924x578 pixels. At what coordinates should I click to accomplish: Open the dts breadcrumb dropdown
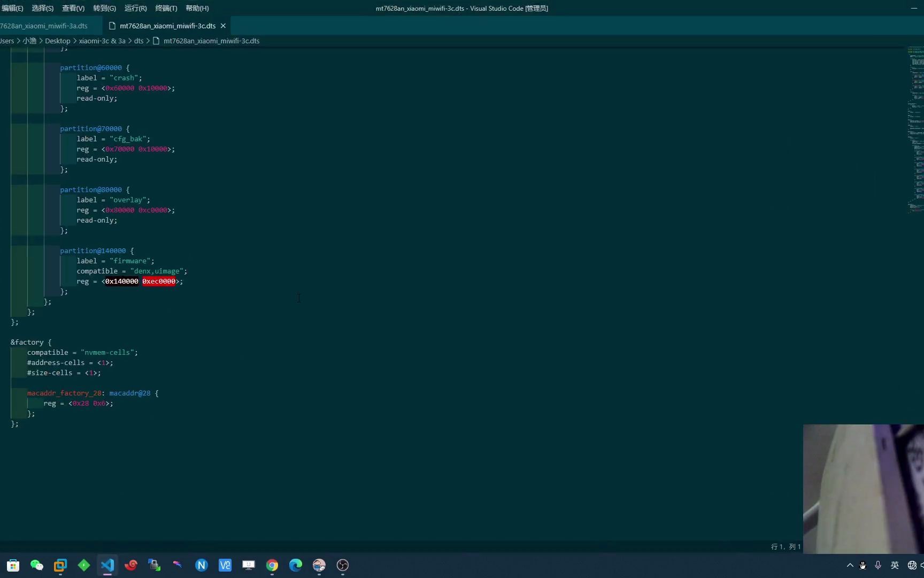(x=138, y=41)
